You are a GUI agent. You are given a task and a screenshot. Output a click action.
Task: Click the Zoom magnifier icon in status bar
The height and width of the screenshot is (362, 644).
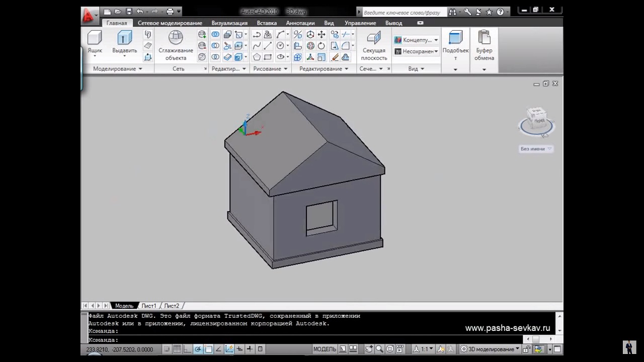click(379, 349)
